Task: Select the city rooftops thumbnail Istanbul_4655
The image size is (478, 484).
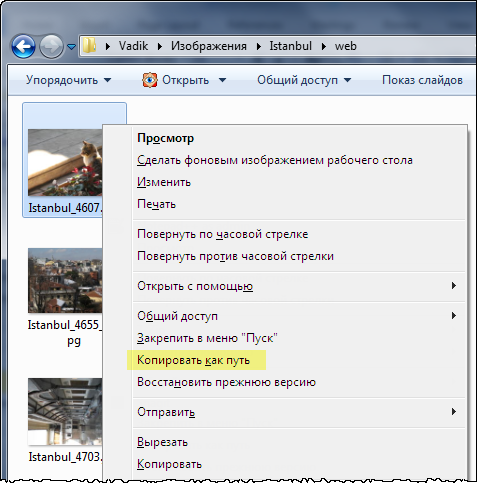Action: (65, 280)
